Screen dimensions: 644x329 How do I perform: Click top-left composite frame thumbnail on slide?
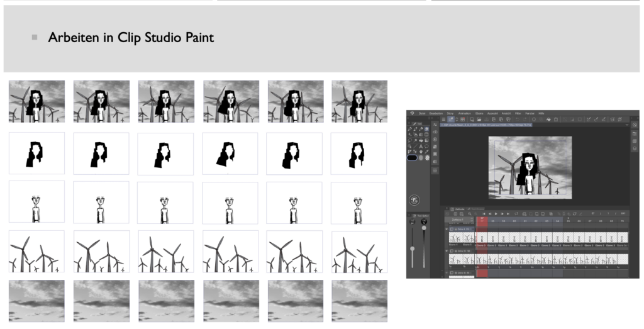coord(36,101)
